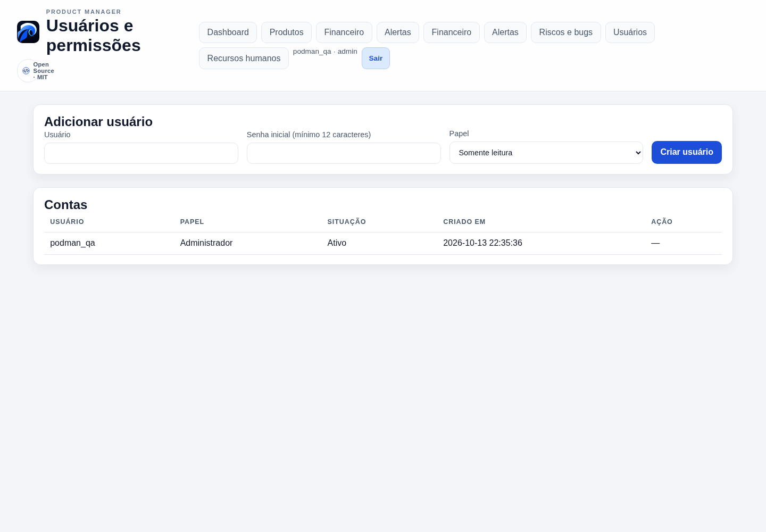This screenshot has height=532, width=766.
Task: Click the Open Source code badge icon
Action: pyautogui.click(x=26, y=71)
